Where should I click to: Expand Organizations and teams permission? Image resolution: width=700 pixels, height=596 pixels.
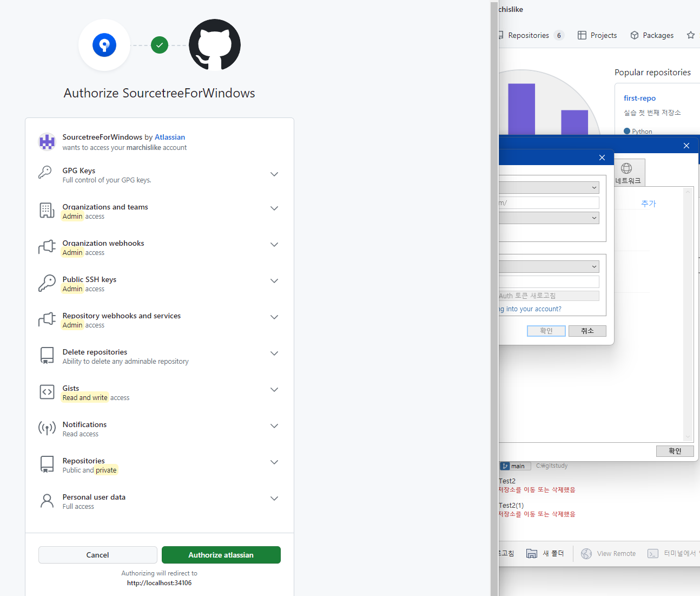click(274, 208)
